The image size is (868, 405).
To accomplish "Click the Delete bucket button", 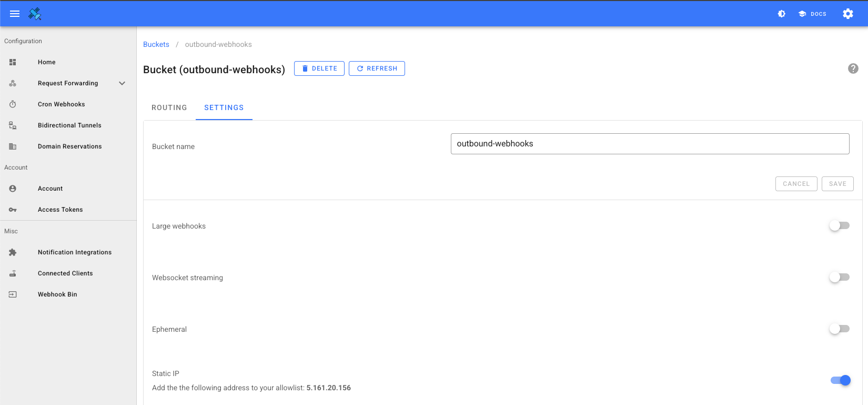I will [x=319, y=68].
